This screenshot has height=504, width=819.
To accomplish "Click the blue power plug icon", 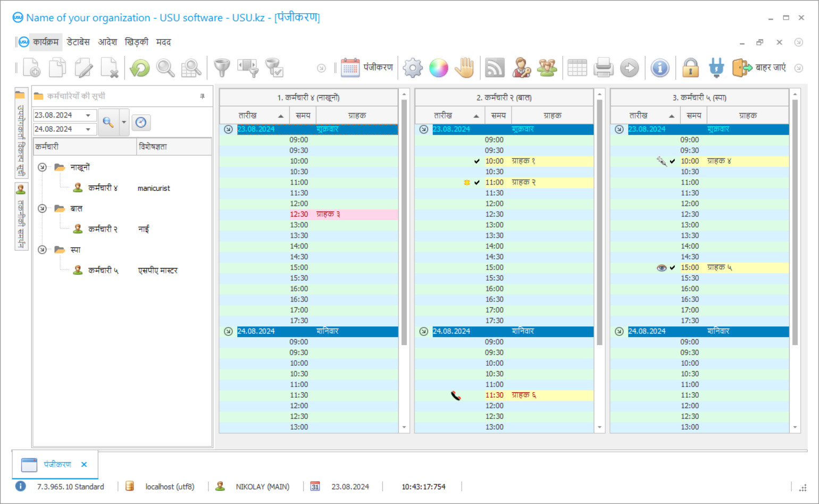I will pyautogui.click(x=716, y=68).
